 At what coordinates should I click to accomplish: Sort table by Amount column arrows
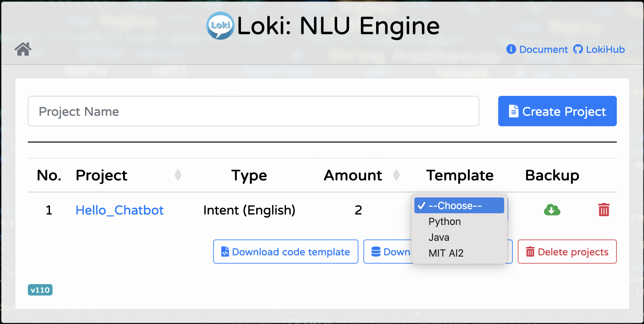click(396, 175)
